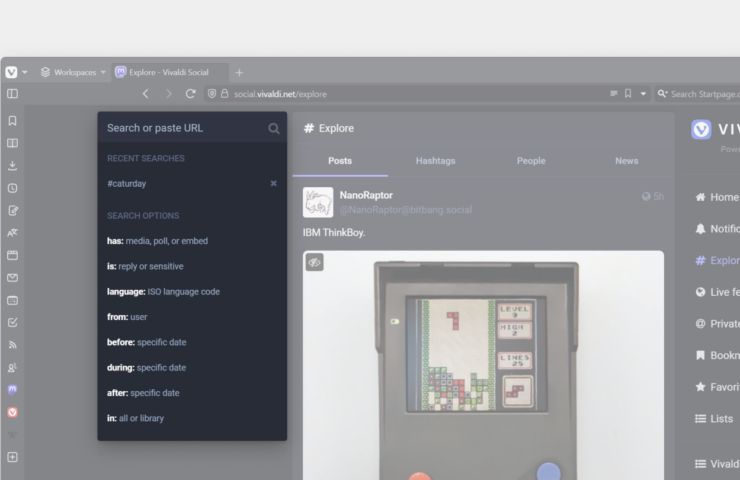This screenshot has height=480, width=740.
Task: Click the search magnifier icon
Action: click(x=274, y=128)
